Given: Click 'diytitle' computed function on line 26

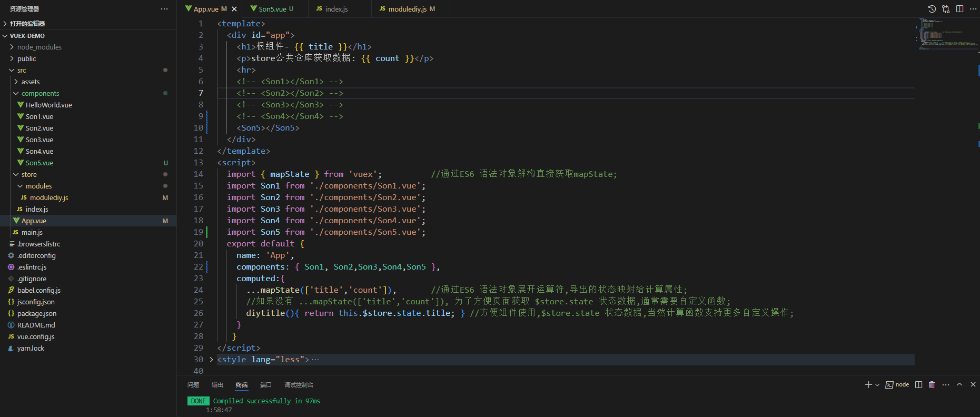Looking at the screenshot, I should (265, 313).
